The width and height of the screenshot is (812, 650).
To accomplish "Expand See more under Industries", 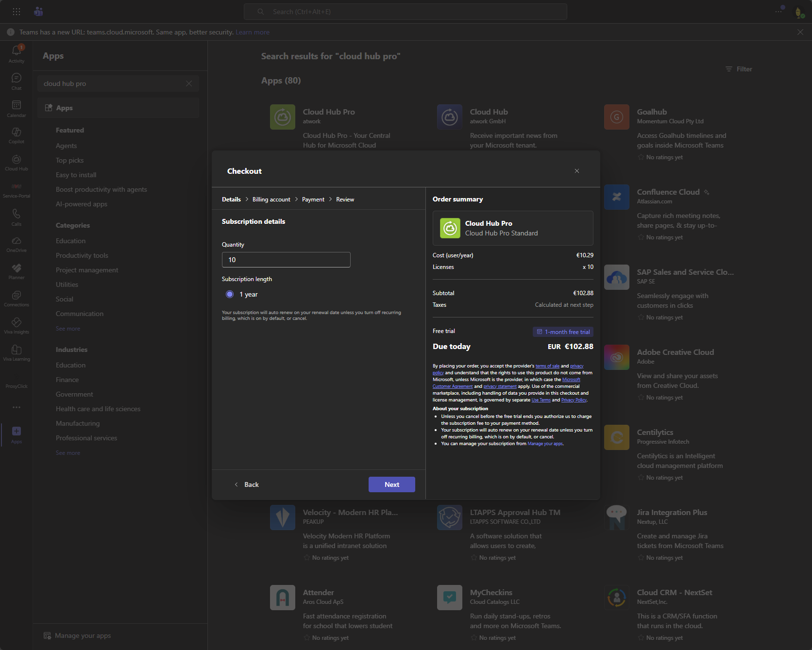I will tap(68, 453).
